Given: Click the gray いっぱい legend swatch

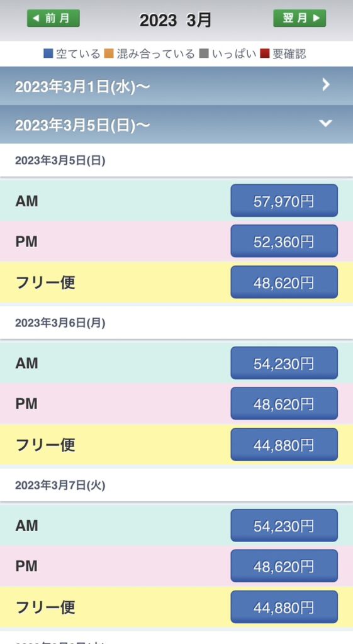Looking at the screenshot, I should (205, 53).
